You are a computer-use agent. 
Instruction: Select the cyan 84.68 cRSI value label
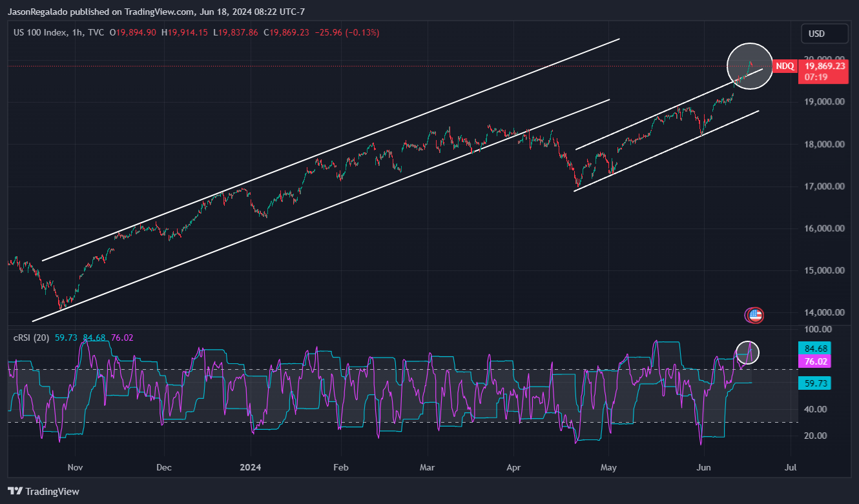click(x=818, y=348)
